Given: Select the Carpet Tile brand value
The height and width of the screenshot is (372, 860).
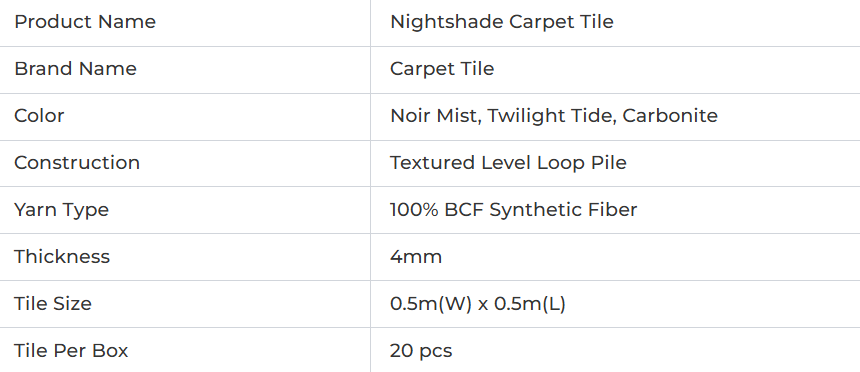Looking at the screenshot, I should [x=442, y=69].
